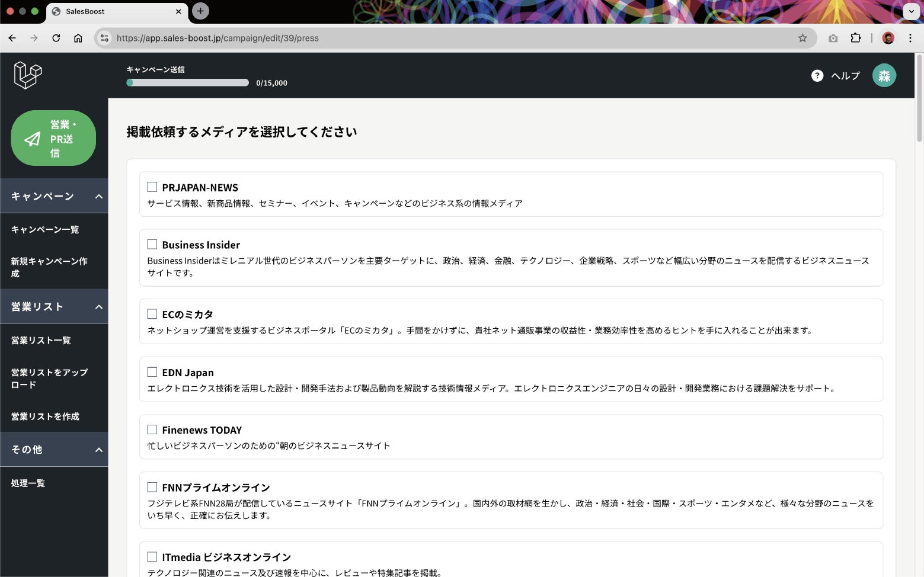The height and width of the screenshot is (577, 924).
Task: Close the SalesBoost browser tab
Action: pos(178,11)
